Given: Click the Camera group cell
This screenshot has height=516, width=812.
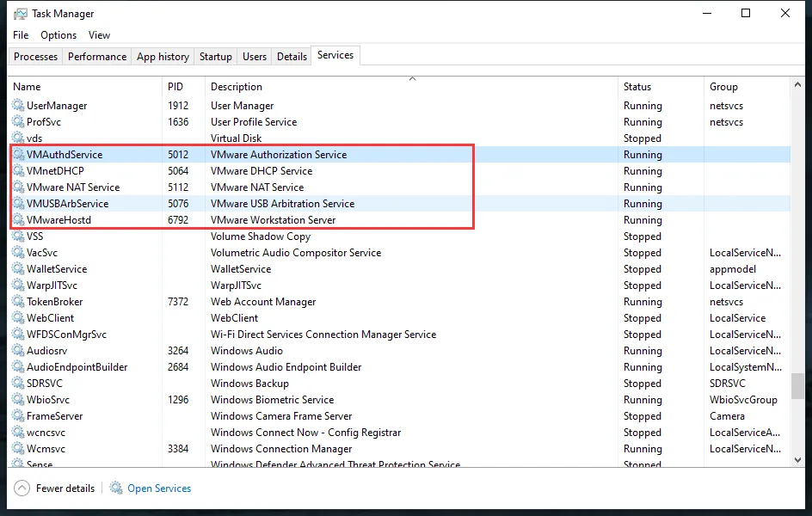Looking at the screenshot, I should (x=727, y=415).
